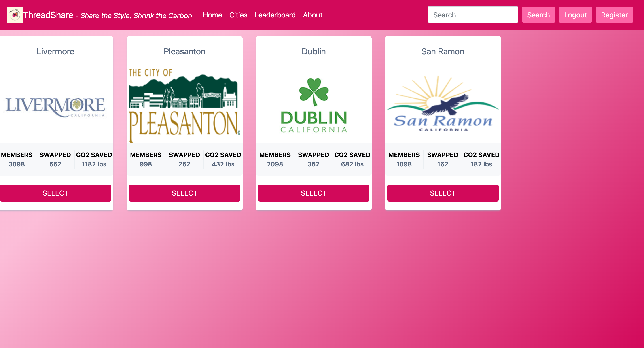Open the Home navigation link
This screenshot has width=644, height=348.
tap(212, 15)
